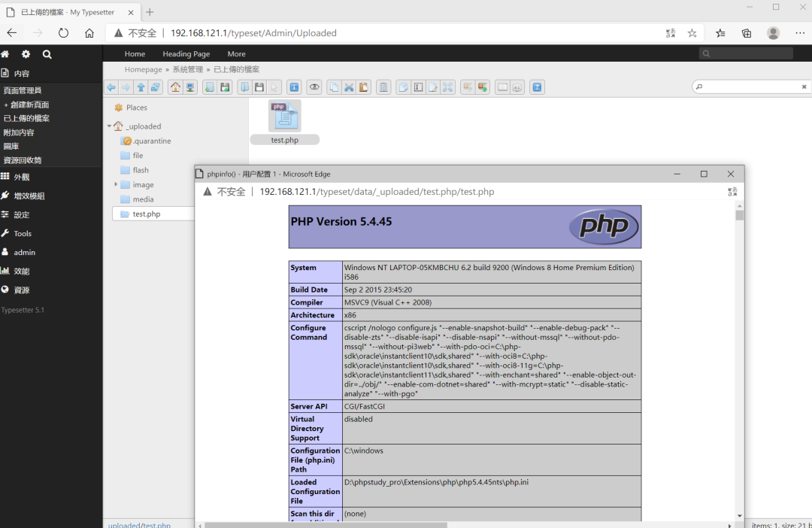Click the home folder icon in file toolbar
This screenshot has height=528, width=812.
pyautogui.click(x=175, y=87)
